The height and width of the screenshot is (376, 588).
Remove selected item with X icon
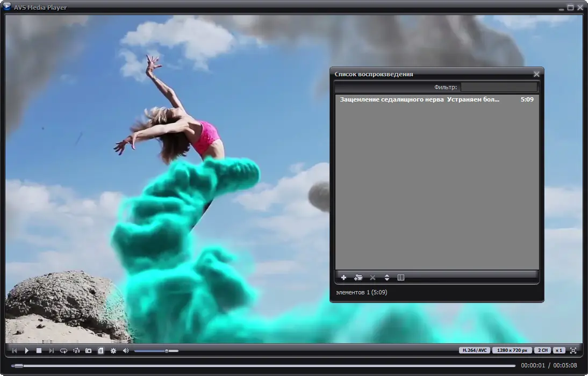(x=372, y=277)
